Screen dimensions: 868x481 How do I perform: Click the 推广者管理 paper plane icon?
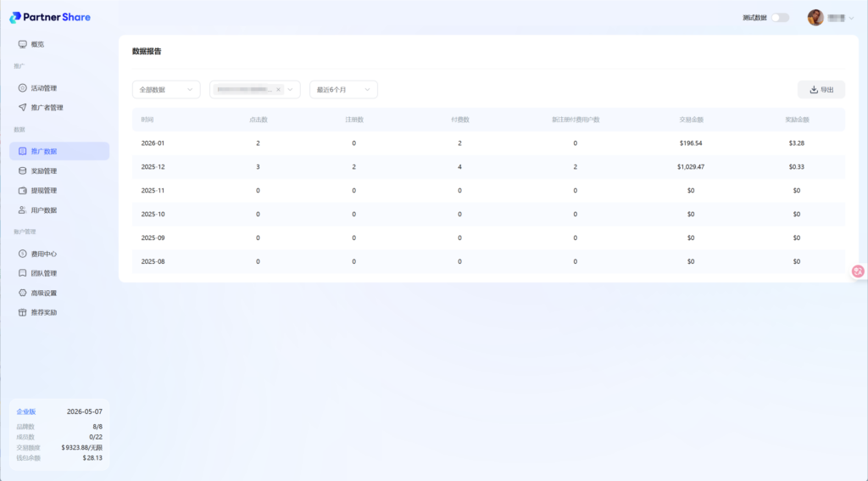23,108
